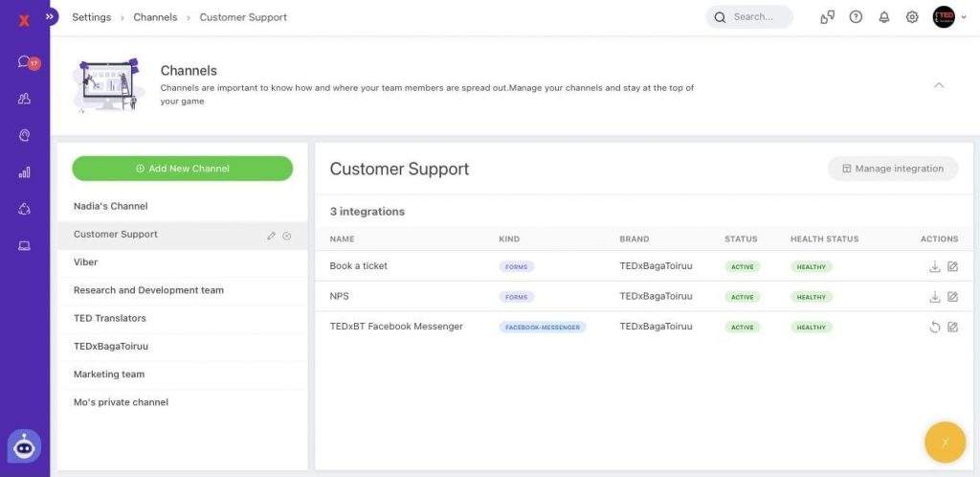Open the task assignment icon beside search

pyautogui.click(x=828, y=17)
